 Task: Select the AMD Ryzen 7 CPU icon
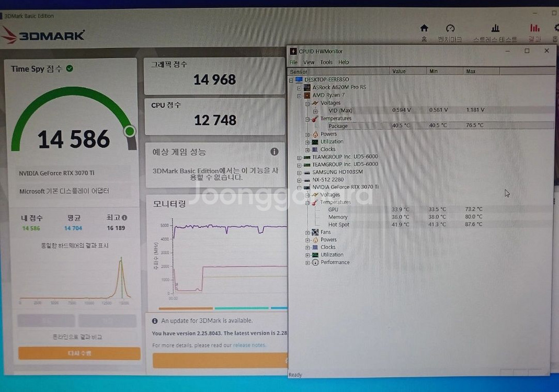coord(307,95)
